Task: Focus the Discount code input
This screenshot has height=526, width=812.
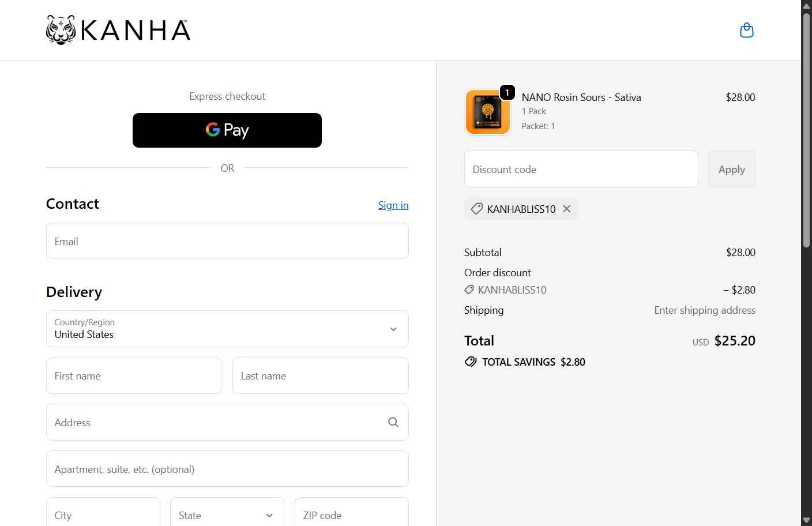Action: click(581, 169)
